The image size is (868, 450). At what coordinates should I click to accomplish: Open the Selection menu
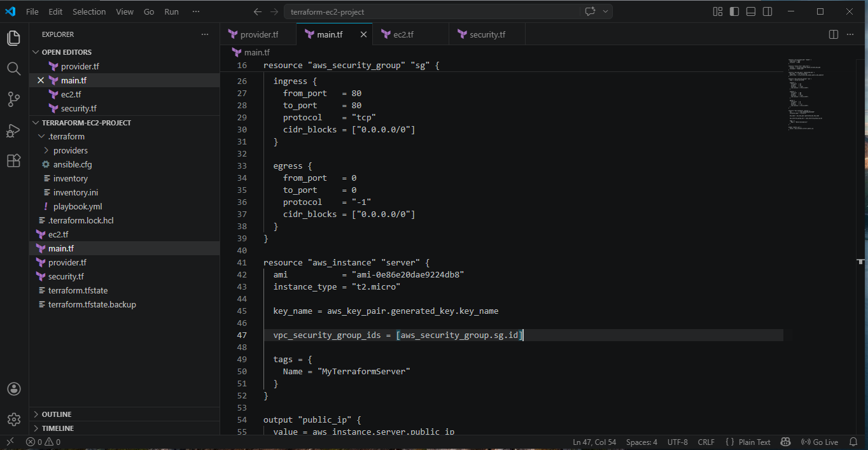(89, 11)
